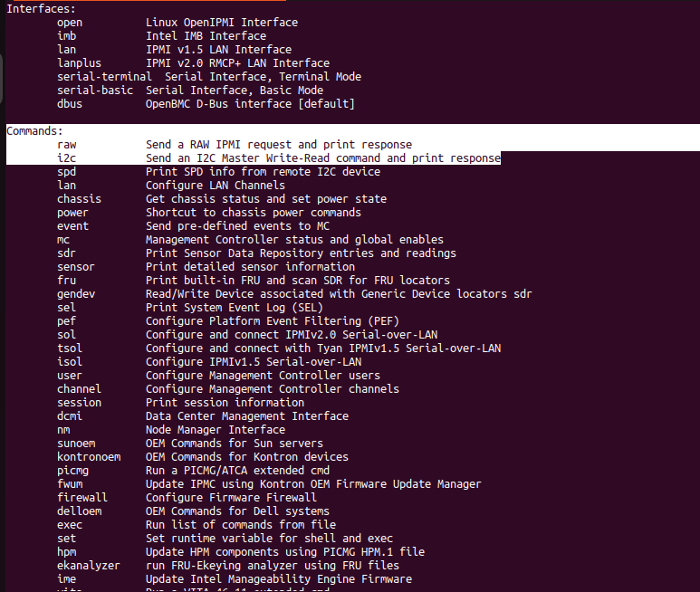Click "Configure Firmware Firewall" description text

[231, 498]
